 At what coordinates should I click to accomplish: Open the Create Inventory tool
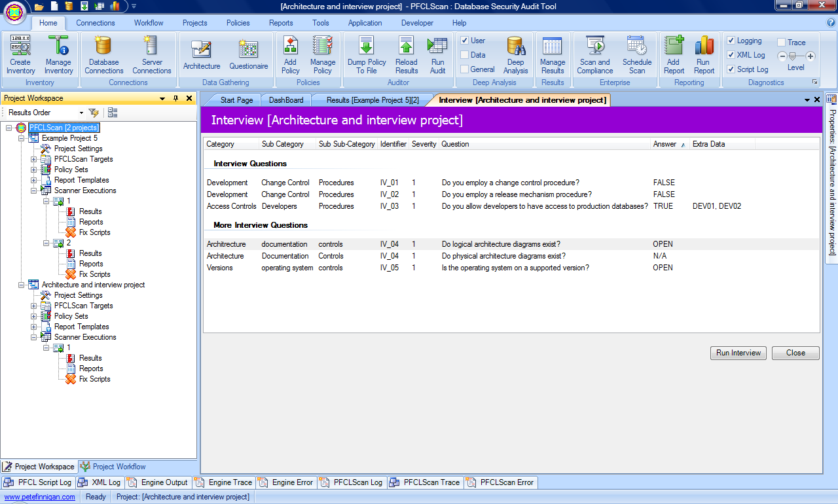pos(21,56)
